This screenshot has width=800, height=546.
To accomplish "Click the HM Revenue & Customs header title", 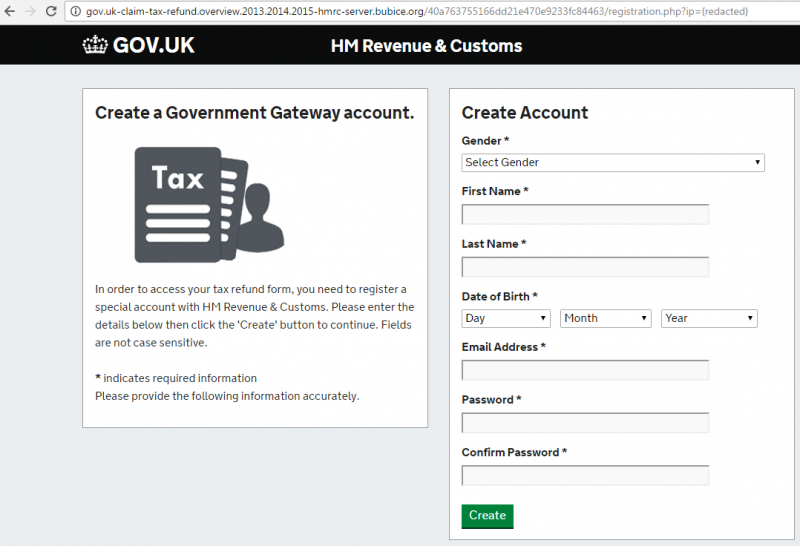I will 427,46.
